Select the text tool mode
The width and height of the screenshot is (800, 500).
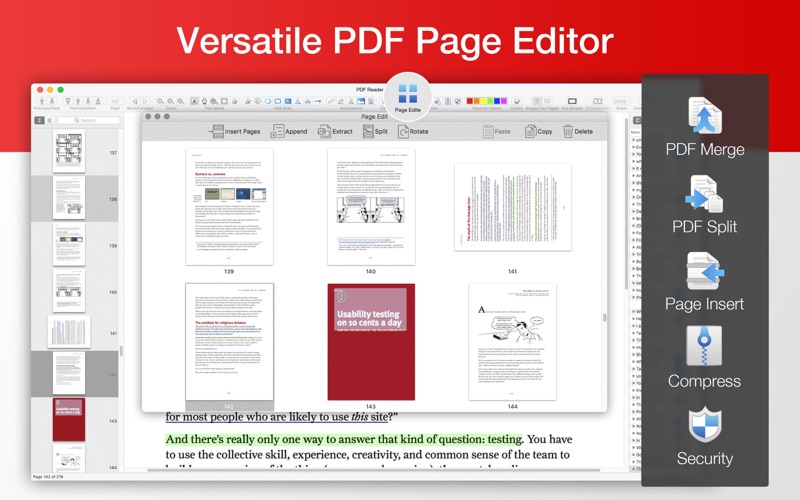pyautogui.click(x=194, y=101)
